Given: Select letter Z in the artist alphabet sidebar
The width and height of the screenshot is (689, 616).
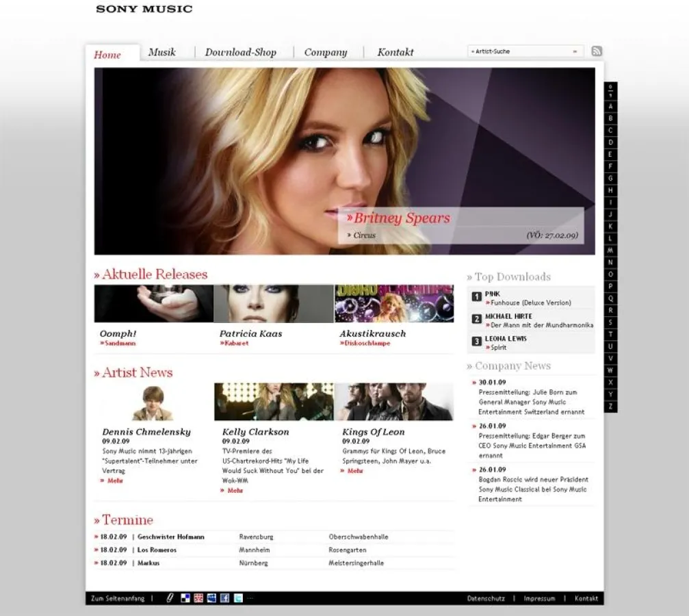Looking at the screenshot, I should pyautogui.click(x=611, y=407).
